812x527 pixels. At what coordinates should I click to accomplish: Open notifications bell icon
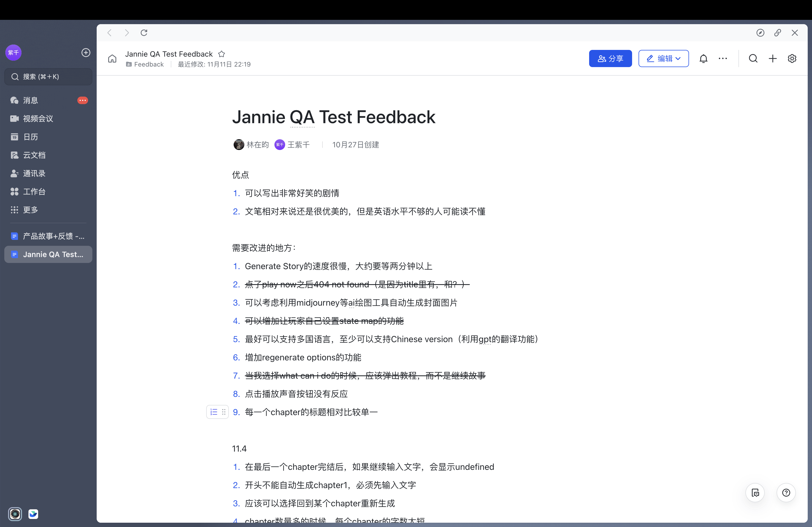[704, 59]
